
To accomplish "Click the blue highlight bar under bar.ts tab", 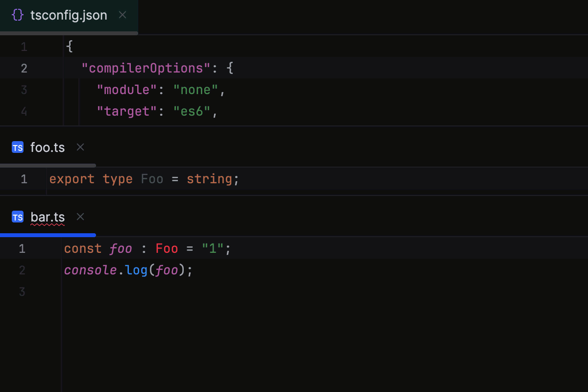I will pos(47,235).
